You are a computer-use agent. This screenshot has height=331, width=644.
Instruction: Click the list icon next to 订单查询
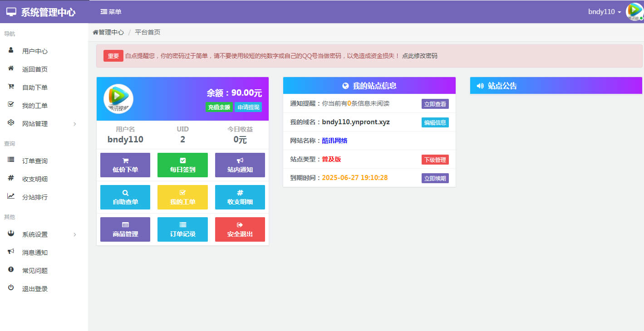(11, 160)
